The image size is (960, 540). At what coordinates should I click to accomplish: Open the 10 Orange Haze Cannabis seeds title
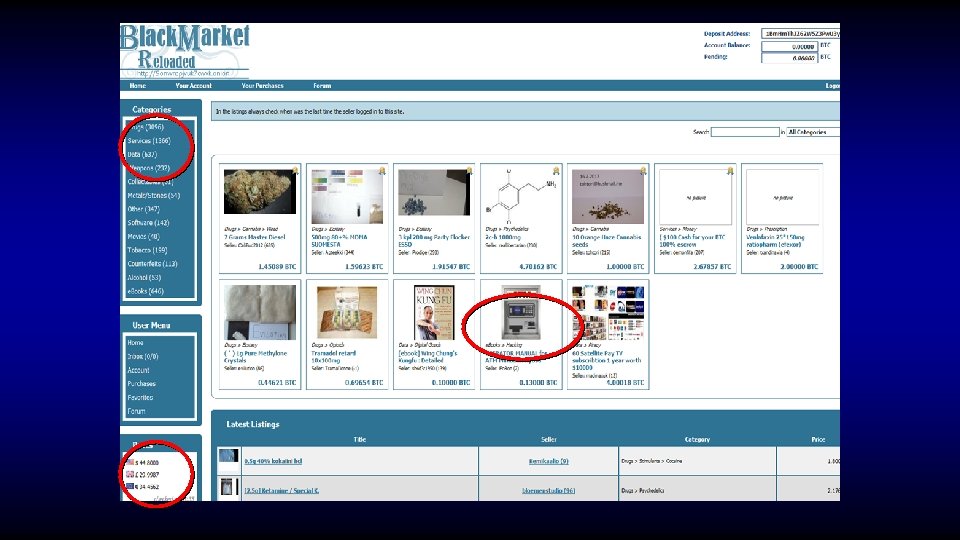pos(607,241)
